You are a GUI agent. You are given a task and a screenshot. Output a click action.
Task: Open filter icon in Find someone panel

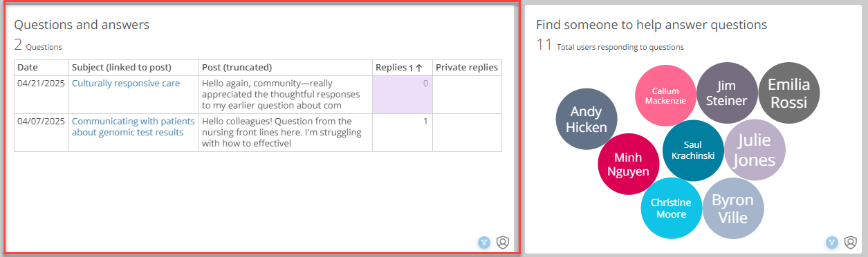tap(832, 242)
